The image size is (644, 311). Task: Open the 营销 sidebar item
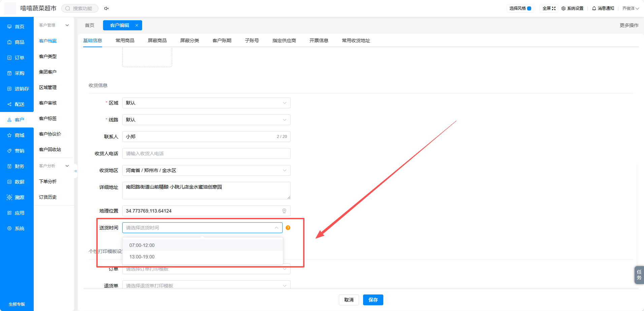17,151
